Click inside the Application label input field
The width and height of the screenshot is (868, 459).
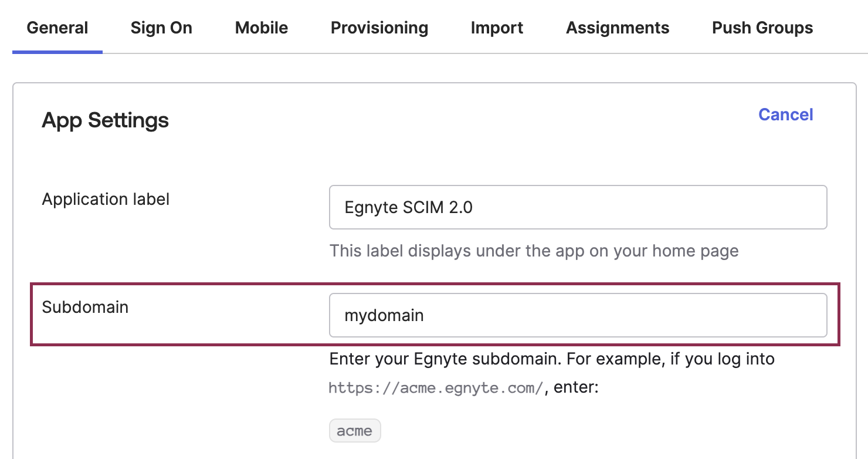578,207
